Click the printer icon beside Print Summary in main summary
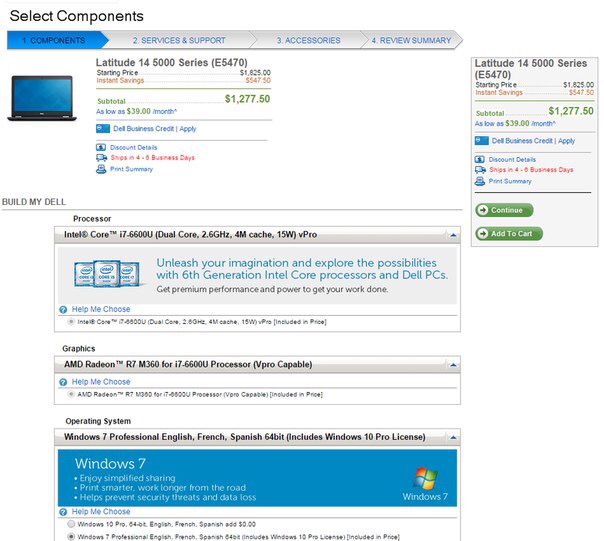 (x=101, y=169)
